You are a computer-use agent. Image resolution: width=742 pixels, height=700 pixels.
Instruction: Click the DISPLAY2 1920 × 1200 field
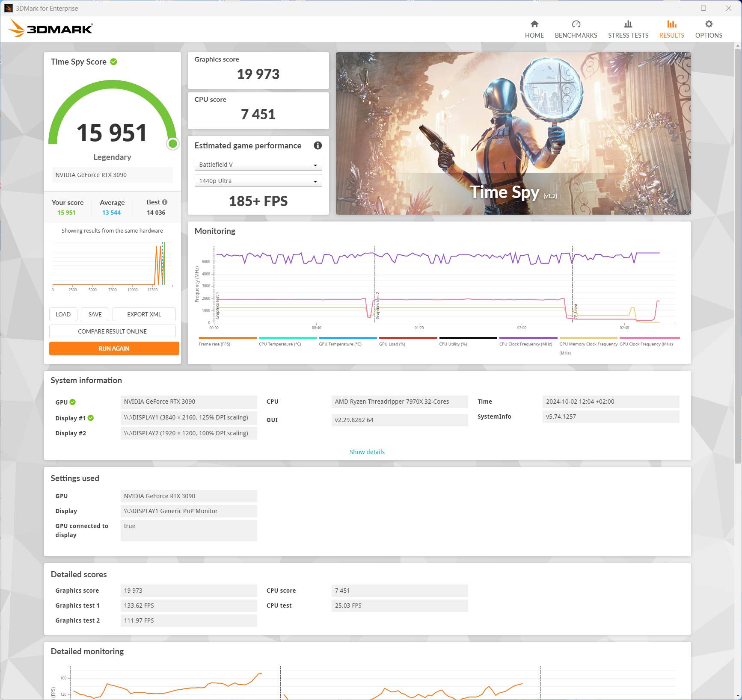189,433
